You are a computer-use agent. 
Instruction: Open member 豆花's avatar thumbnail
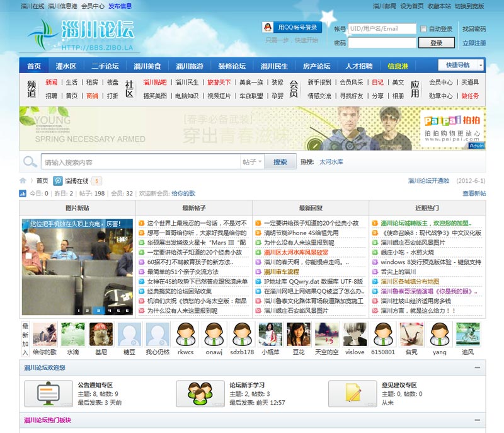(299, 335)
